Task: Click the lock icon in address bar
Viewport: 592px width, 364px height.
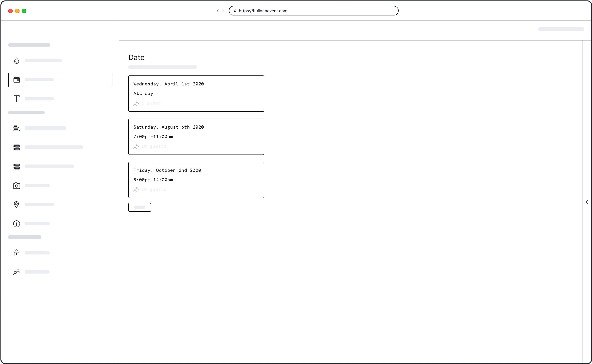Action: point(235,11)
